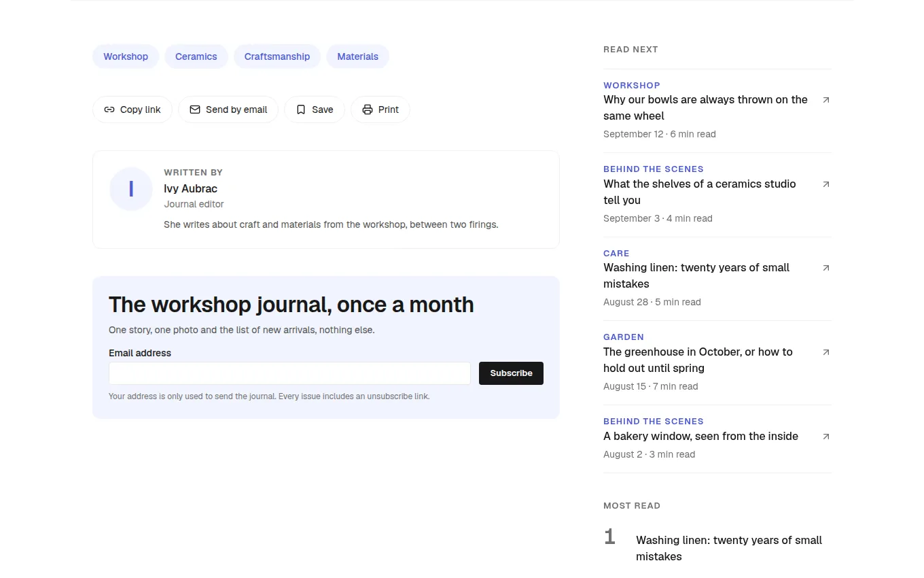Image resolution: width=924 pixels, height=578 pixels.
Task: Click the rank number 1 in Most Read
Action: [x=609, y=537]
